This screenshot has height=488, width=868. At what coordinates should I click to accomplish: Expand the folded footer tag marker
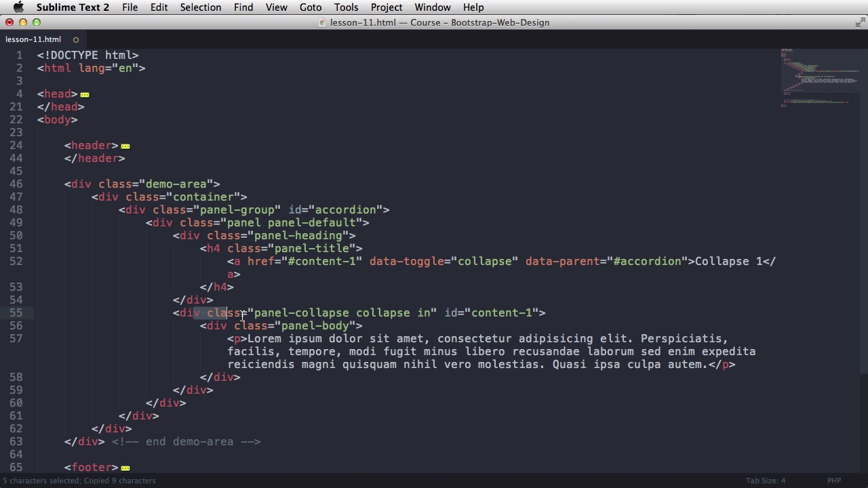(x=125, y=468)
